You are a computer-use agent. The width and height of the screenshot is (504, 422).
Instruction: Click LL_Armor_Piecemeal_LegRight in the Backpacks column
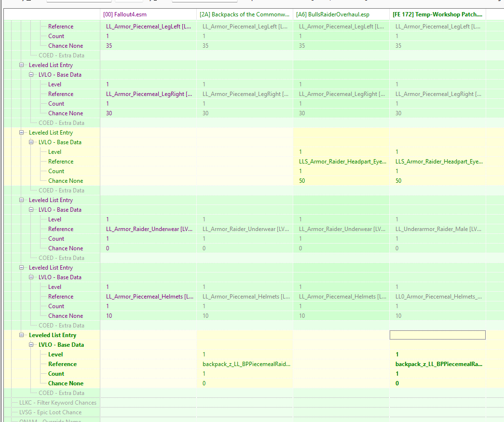click(x=245, y=94)
